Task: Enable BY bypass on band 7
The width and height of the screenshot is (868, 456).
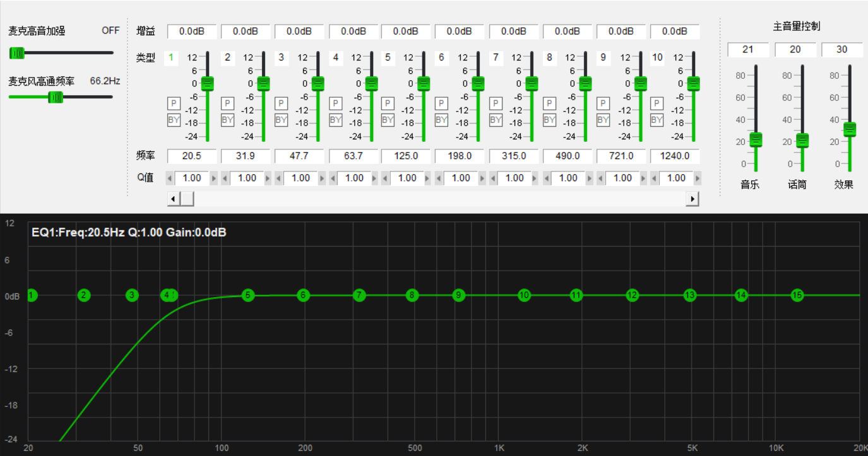Action: point(496,120)
